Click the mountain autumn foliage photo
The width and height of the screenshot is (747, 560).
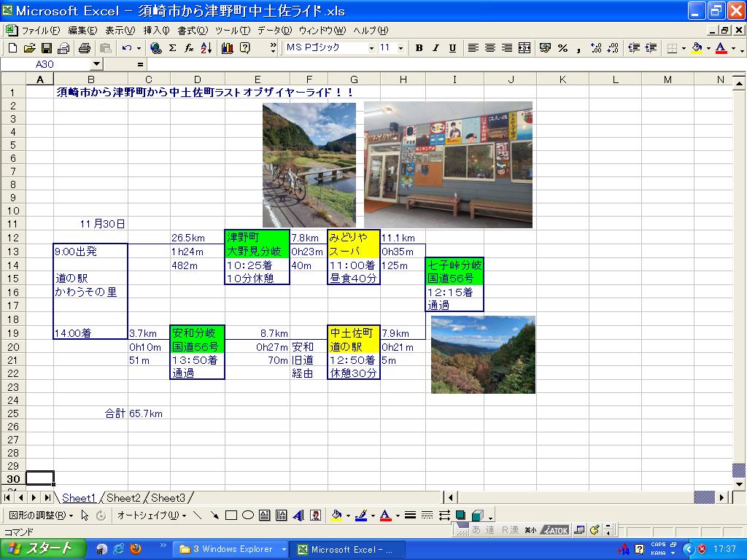coord(483,354)
